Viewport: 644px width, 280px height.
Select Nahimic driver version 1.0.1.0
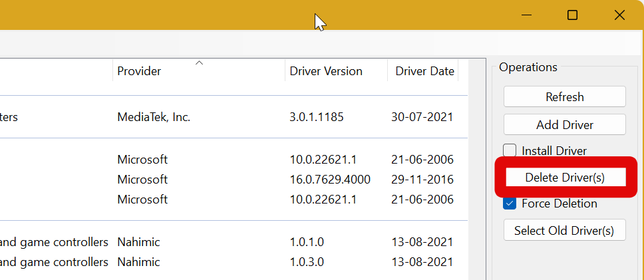[307, 242]
